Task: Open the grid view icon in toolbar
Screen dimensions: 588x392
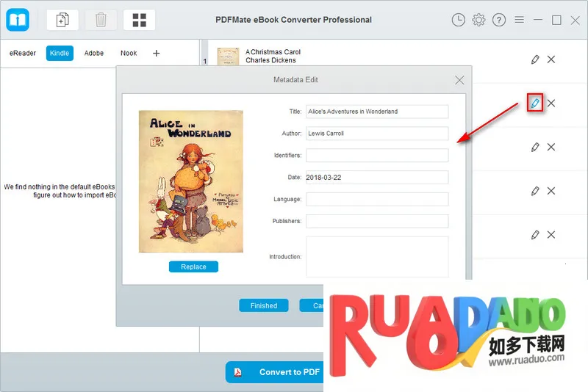Action: [x=139, y=20]
